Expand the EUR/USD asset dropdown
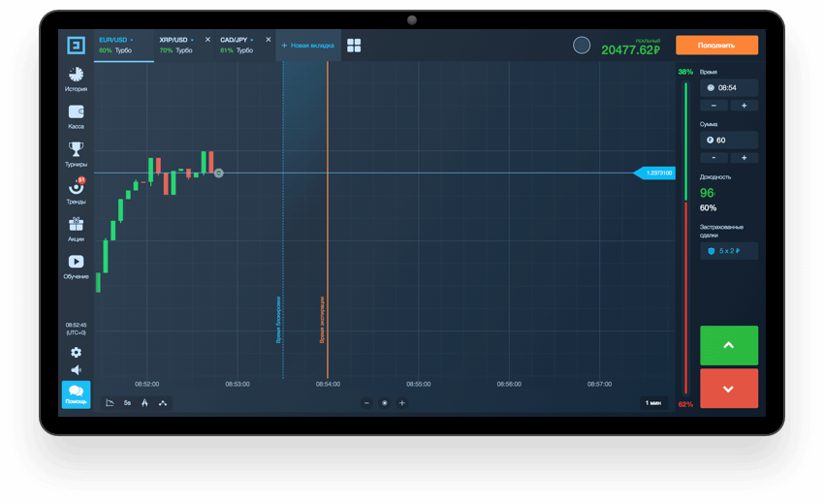 tap(132, 40)
